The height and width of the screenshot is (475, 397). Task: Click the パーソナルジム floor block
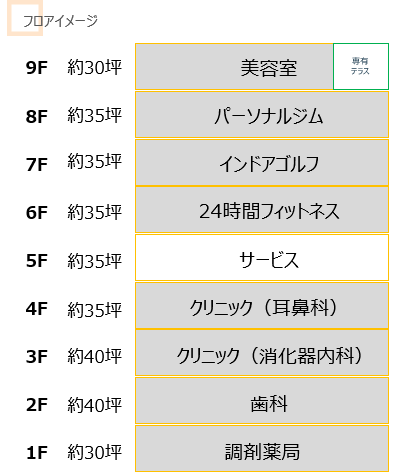[262, 115]
